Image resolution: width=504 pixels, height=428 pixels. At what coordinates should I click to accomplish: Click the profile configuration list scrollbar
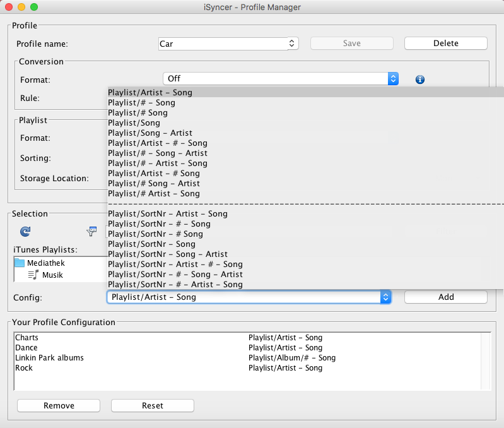click(486, 361)
